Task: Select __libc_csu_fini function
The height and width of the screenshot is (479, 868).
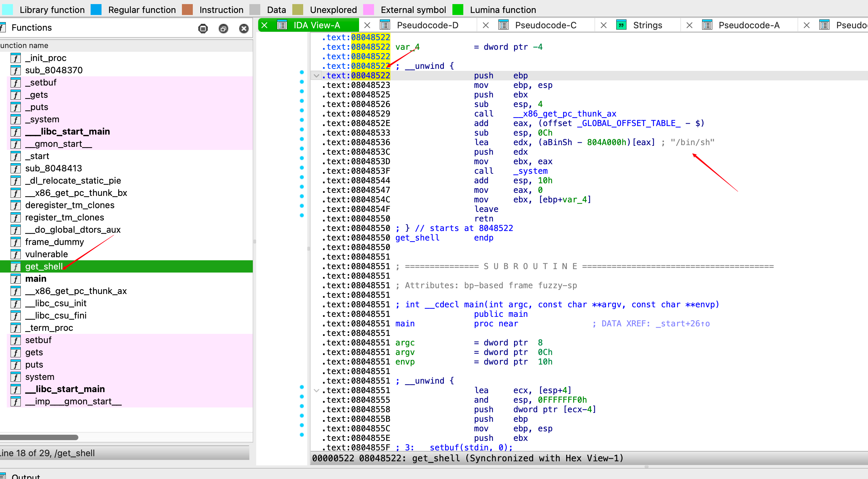Action: [126, 315]
